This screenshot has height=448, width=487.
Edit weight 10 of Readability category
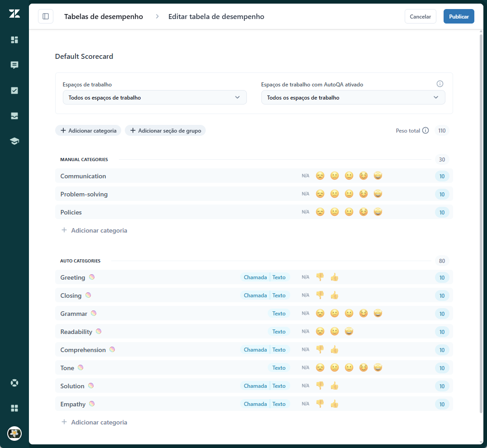442,331
